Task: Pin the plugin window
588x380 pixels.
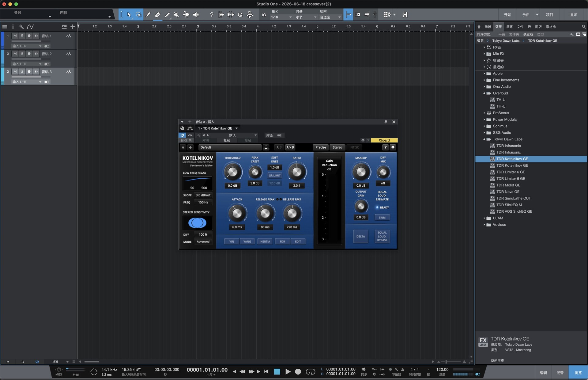Action: tap(386, 122)
